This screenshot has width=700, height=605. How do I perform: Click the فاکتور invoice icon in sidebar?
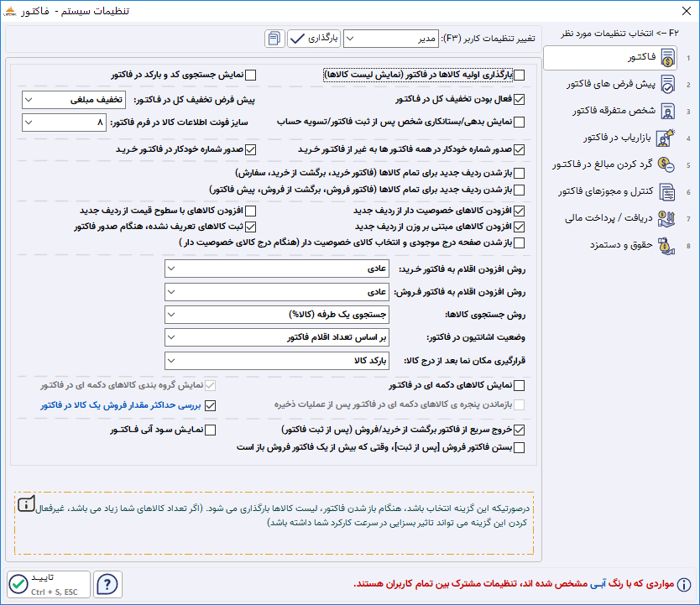pos(668,58)
